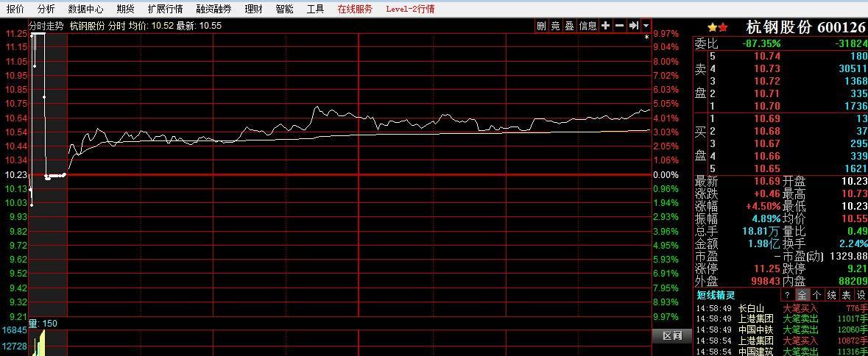Select the 统 option in 短线精灵

tap(831, 295)
